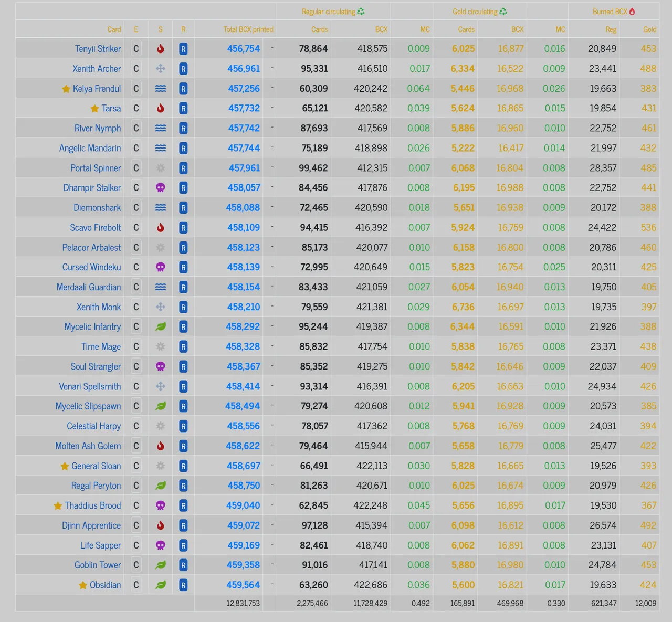Click the gold star beside Thaddius Brood

point(58,506)
